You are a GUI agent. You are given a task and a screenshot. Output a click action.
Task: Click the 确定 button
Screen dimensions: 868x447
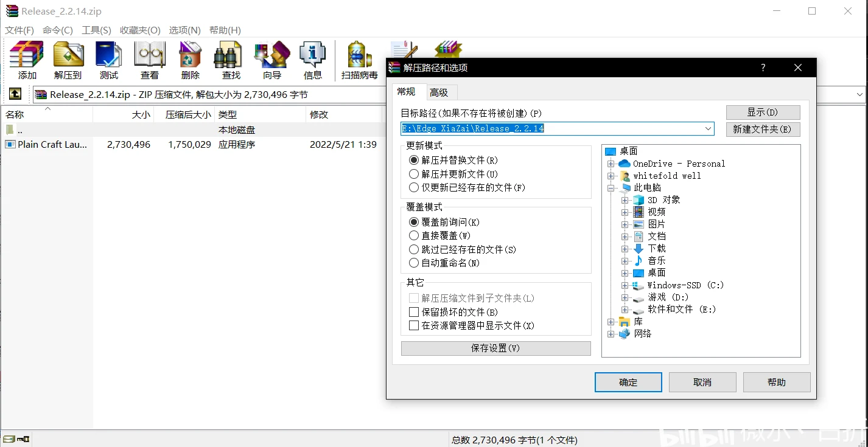[x=628, y=383]
